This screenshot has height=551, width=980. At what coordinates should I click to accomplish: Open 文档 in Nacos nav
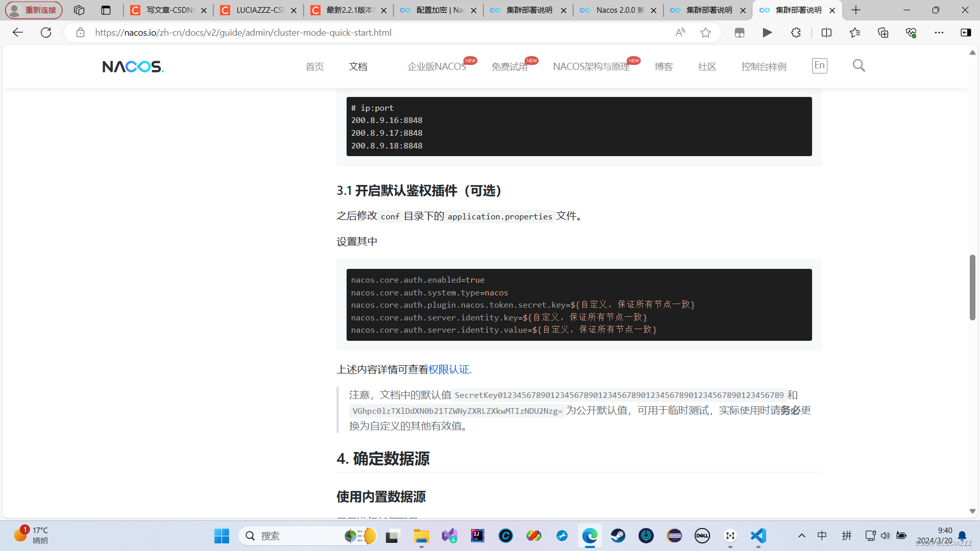click(x=358, y=67)
